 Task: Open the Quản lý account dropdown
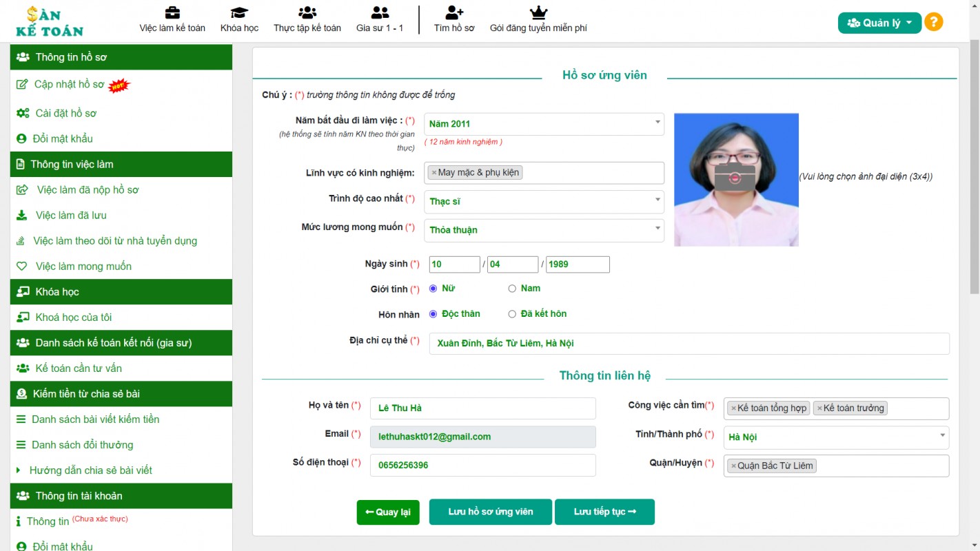pyautogui.click(x=879, y=23)
